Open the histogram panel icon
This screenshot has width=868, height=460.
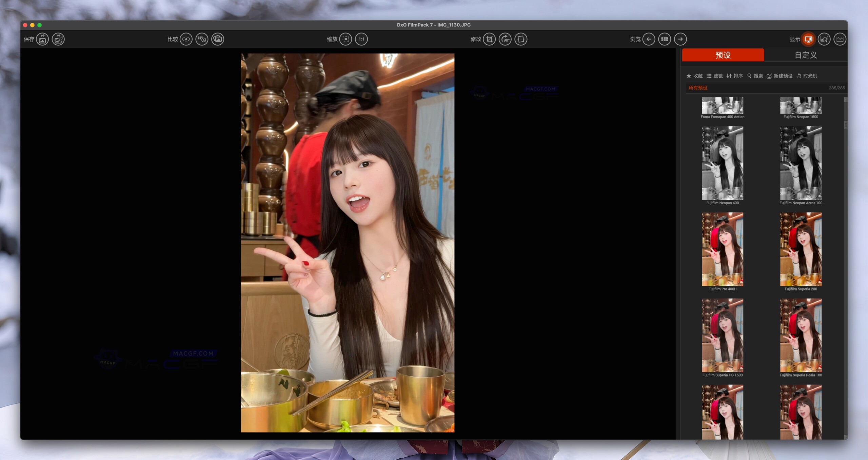click(840, 39)
